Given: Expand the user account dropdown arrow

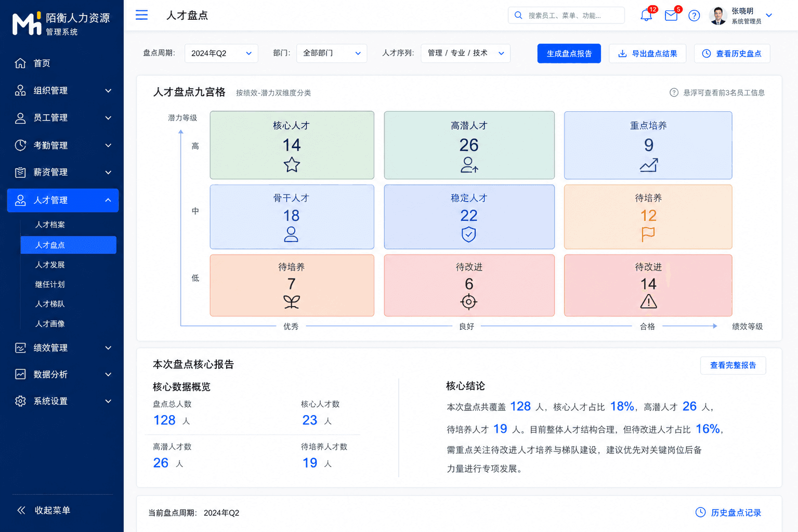Looking at the screenshot, I should [x=769, y=15].
